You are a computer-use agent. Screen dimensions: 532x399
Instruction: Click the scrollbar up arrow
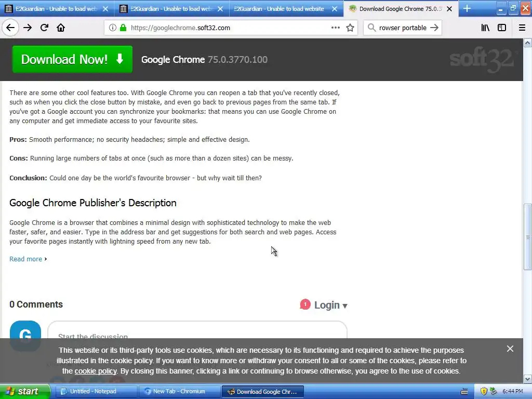527,43
